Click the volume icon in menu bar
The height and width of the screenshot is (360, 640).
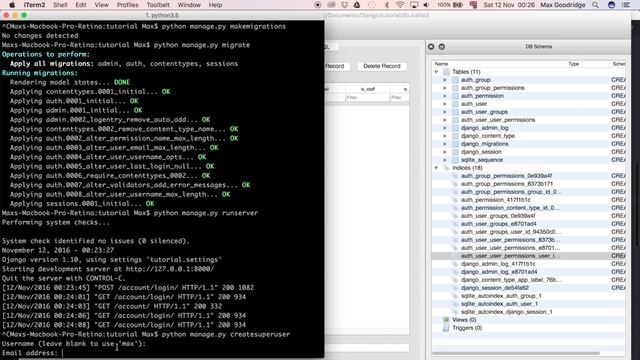[x=427, y=5]
